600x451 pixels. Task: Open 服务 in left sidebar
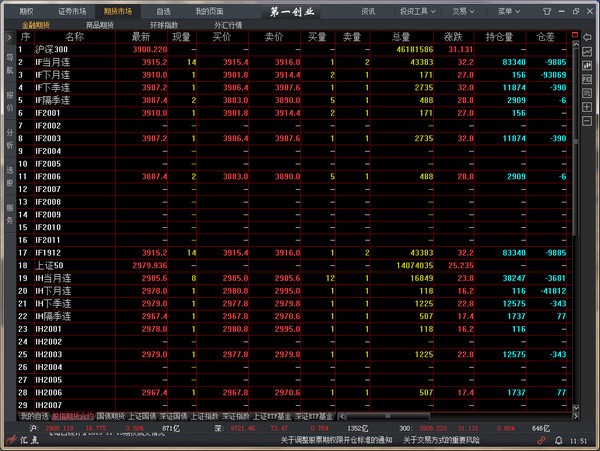[10, 213]
